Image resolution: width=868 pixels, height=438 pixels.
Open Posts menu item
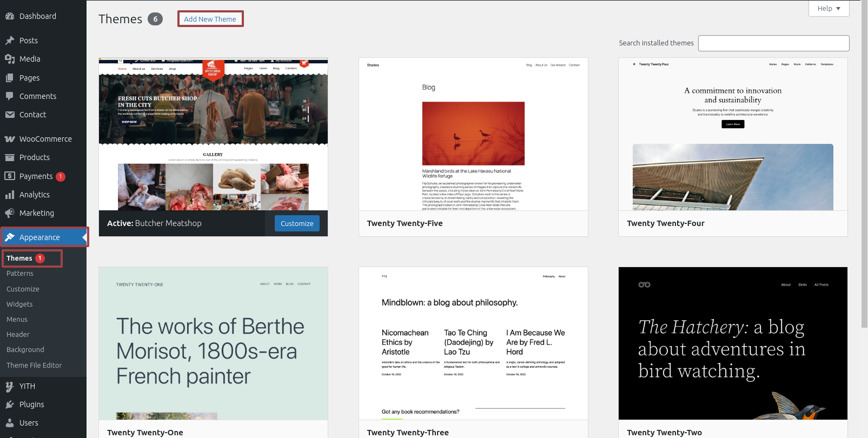pos(29,41)
